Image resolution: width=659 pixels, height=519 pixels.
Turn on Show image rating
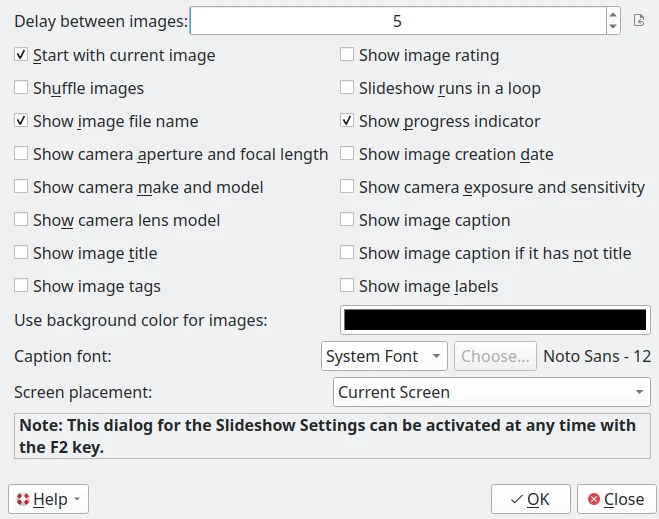(x=347, y=55)
